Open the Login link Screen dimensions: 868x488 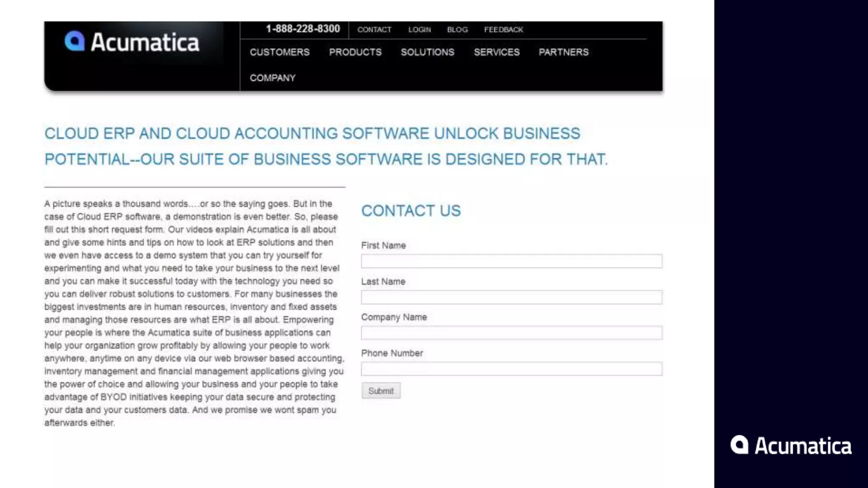point(419,30)
